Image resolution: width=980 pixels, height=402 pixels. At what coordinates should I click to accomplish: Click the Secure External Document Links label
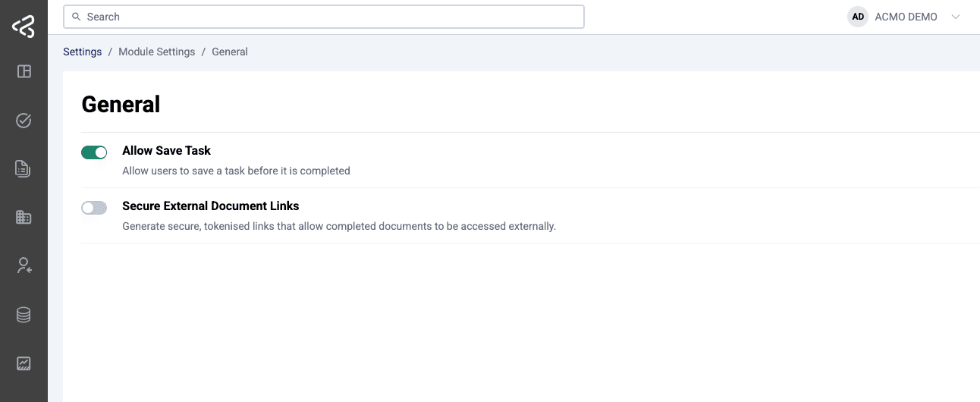(x=211, y=206)
